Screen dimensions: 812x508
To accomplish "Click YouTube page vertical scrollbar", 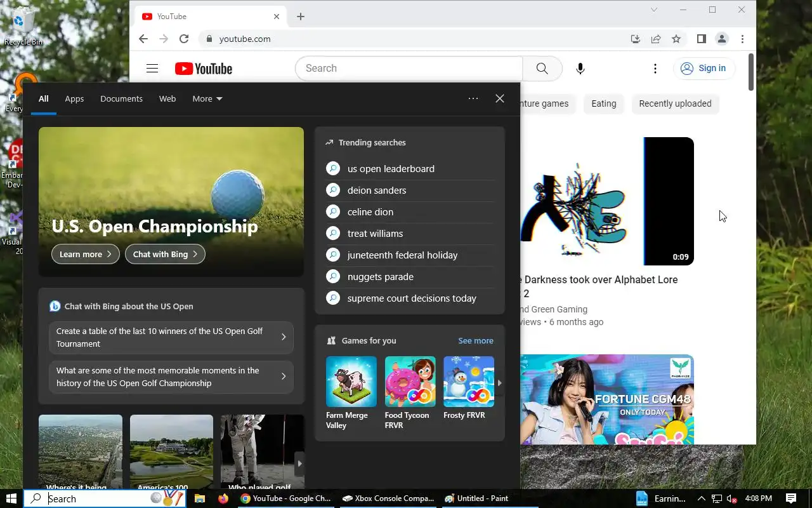I will 751,72.
